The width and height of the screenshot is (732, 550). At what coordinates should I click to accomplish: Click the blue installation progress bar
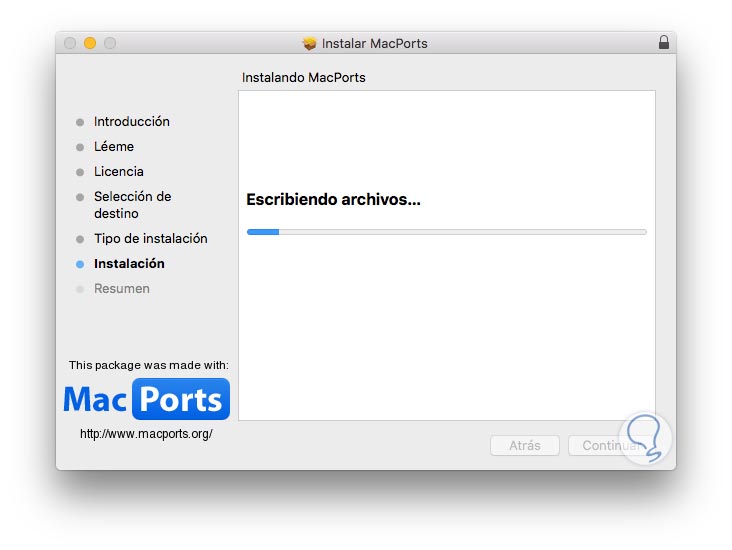click(x=446, y=232)
